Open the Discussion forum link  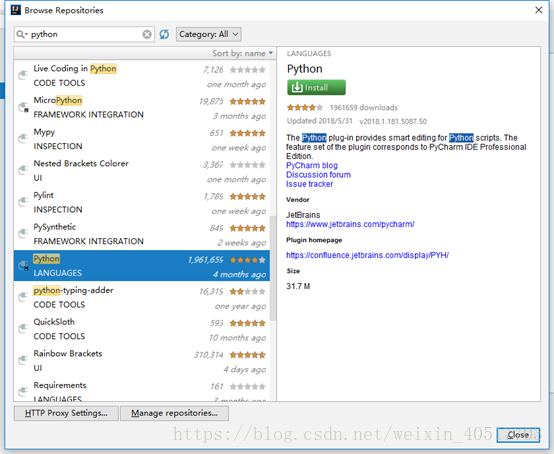[x=318, y=175]
